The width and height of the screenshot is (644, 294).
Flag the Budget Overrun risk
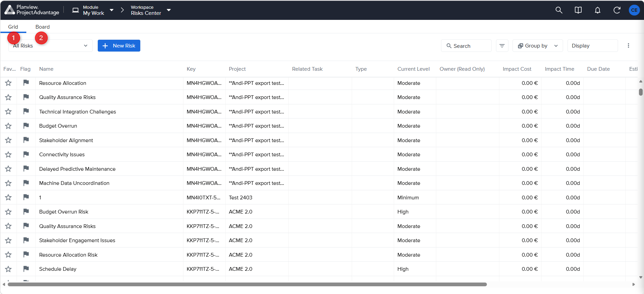point(26,126)
